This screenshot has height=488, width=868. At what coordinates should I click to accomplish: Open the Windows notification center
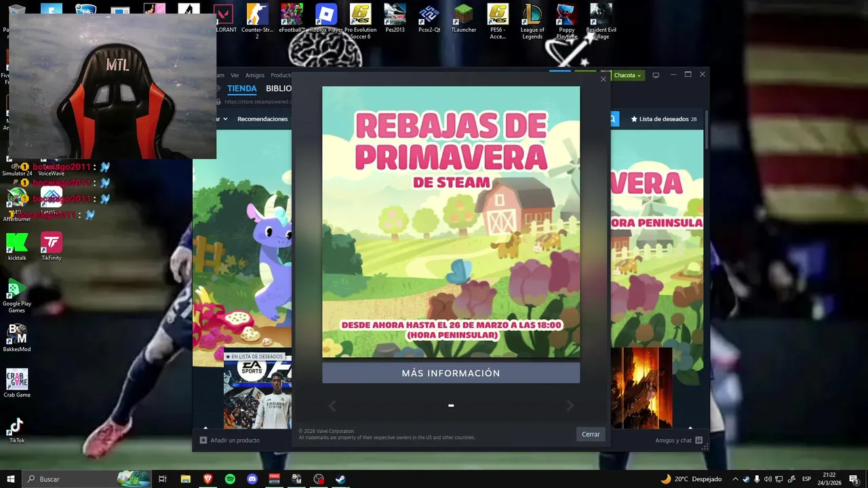[854, 479]
